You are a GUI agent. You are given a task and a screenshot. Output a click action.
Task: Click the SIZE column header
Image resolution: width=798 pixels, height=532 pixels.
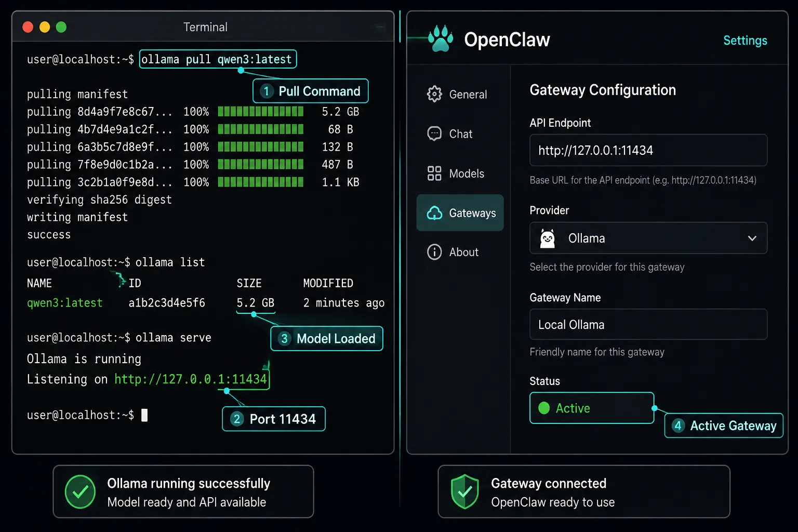pos(249,283)
